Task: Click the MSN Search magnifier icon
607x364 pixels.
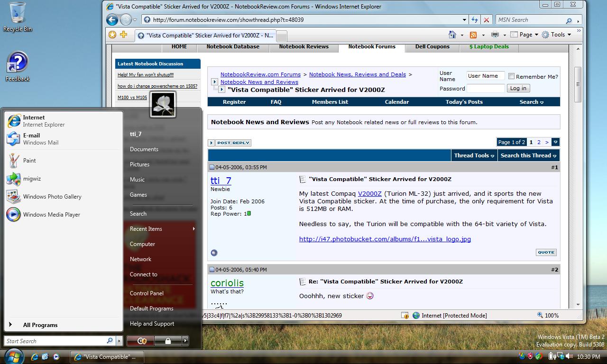Action: click(x=569, y=20)
